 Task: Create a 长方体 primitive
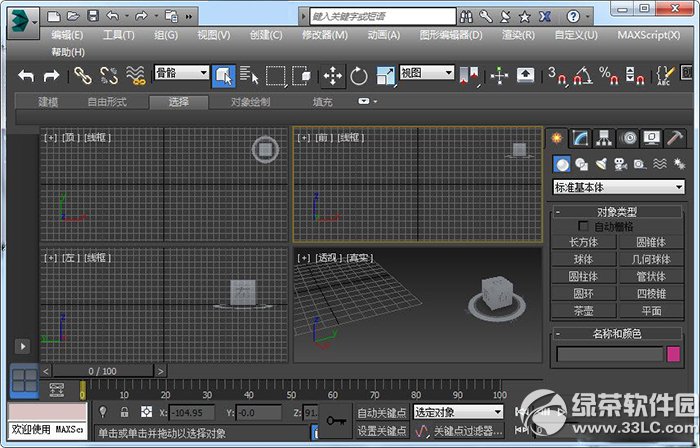[584, 242]
